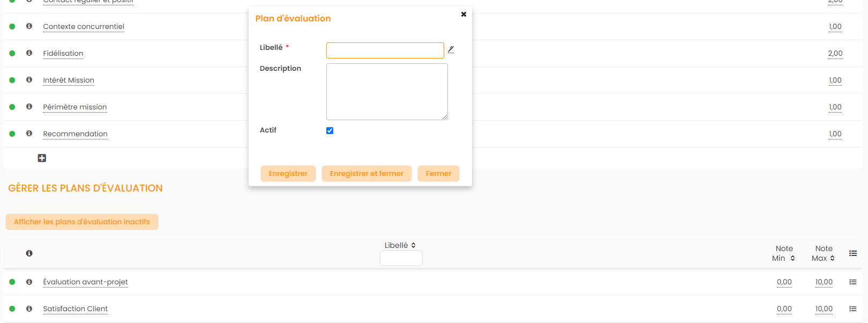The width and height of the screenshot is (868, 323).
Task: Click info icon next to Fidélisation
Action: click(x=29, y=53)
